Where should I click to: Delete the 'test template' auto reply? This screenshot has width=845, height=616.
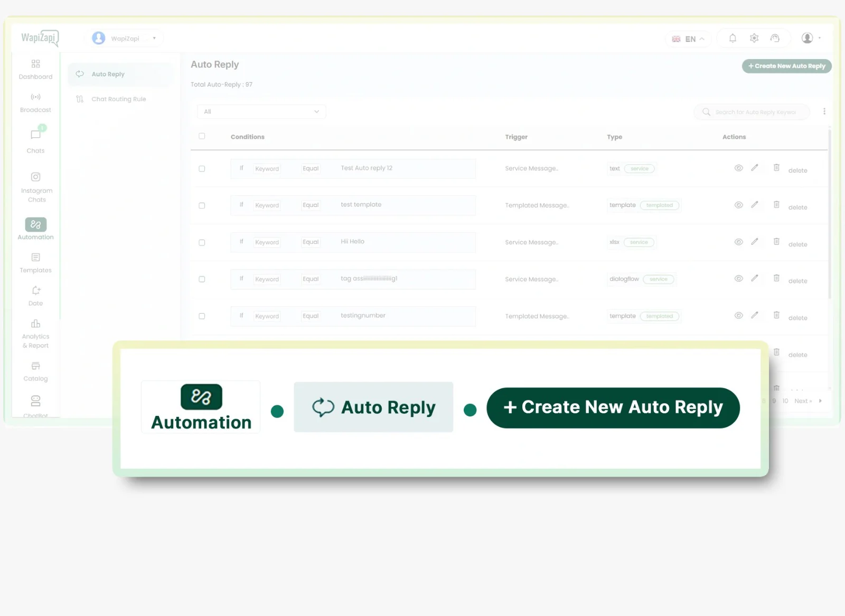[776, 205]
